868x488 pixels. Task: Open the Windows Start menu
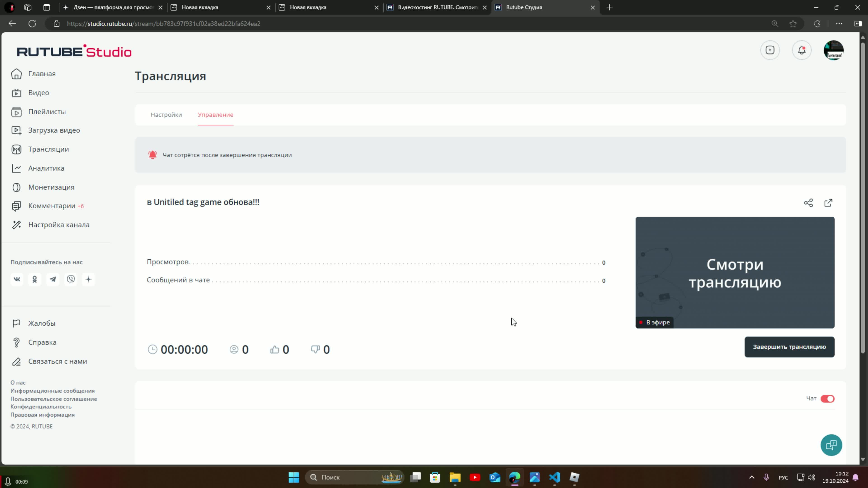294,477
